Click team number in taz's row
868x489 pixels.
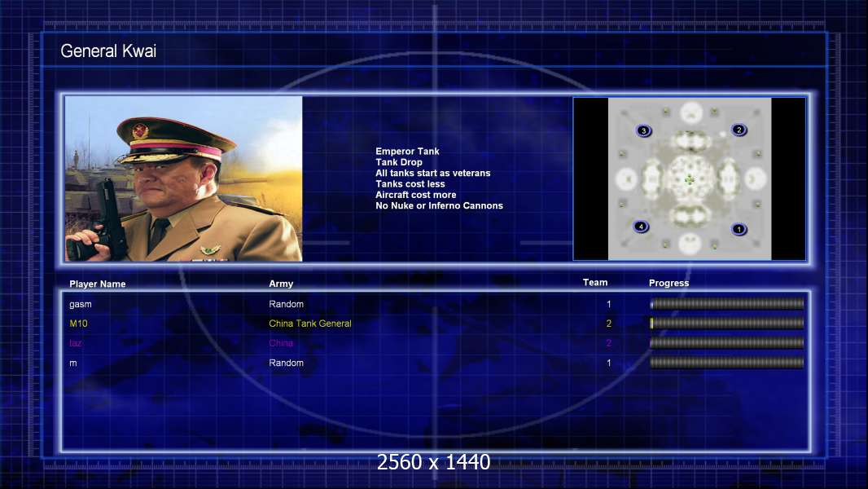(609, 343)
